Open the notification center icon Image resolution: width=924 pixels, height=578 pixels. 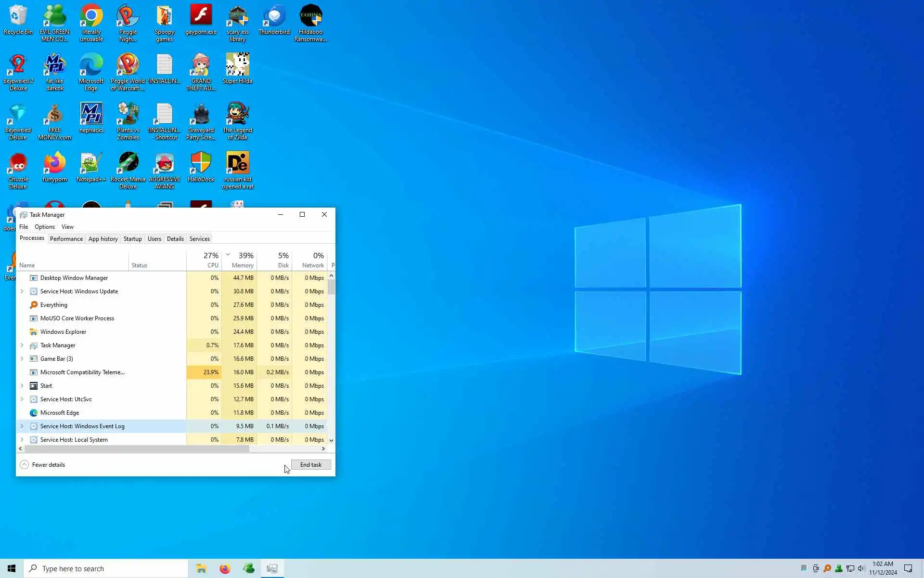[x=908, y=568]
